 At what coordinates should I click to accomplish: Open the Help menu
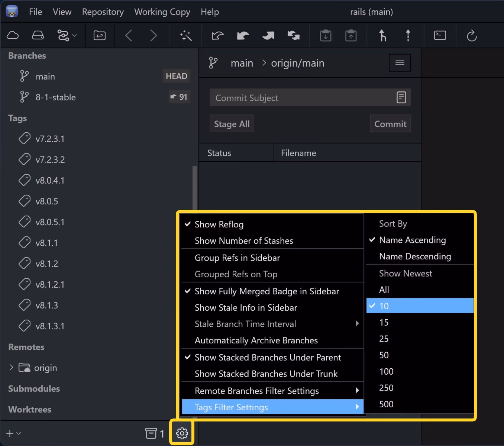210,12
